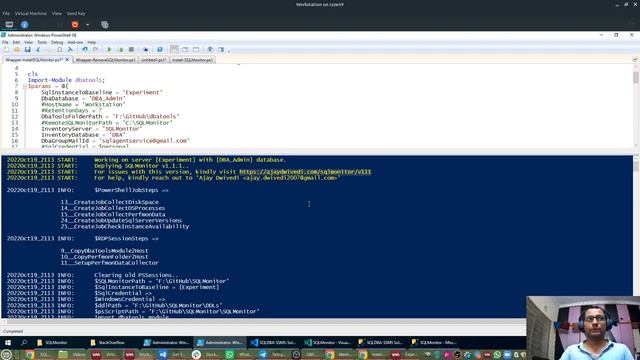Switch to the Untitled1.ps1 tab

[153, 60]
